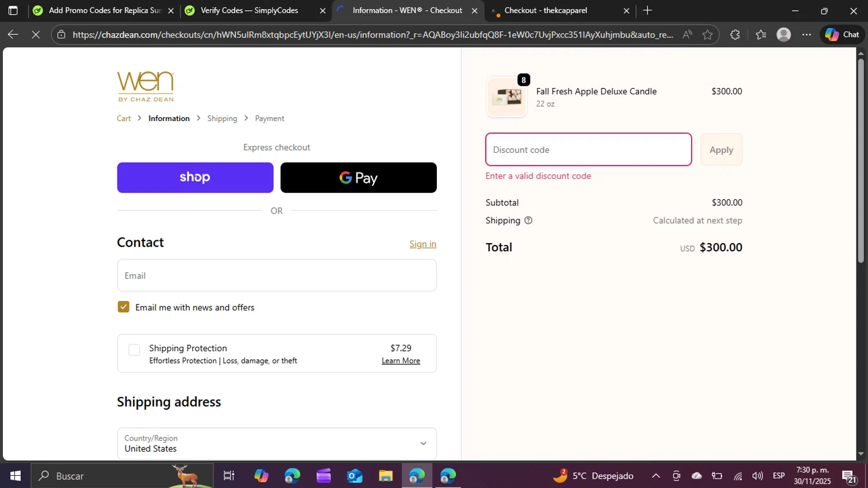Launch Copilot from the taskbar
The height and width of the screenshot is (488, 868).
[261, 476]
